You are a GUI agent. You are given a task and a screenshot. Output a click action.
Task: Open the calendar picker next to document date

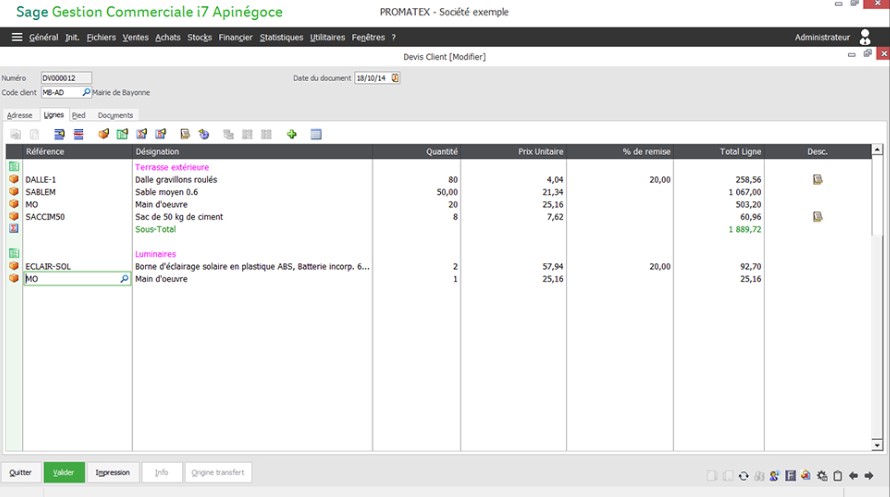point(395,78)
